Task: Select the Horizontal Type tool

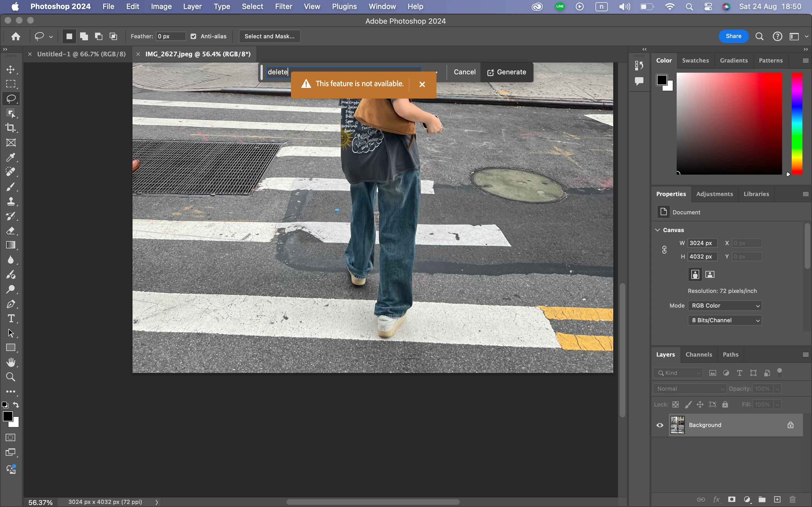Action: [11, 319]
